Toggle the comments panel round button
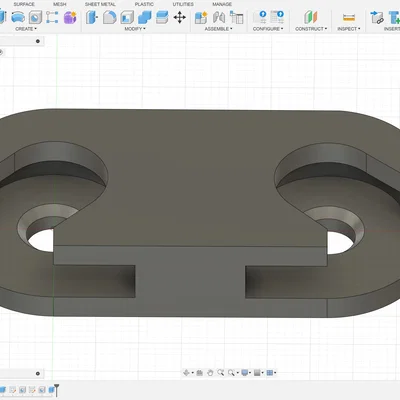Image resolution: width=400 pixels, height=400 pixels. coord(38,373)
